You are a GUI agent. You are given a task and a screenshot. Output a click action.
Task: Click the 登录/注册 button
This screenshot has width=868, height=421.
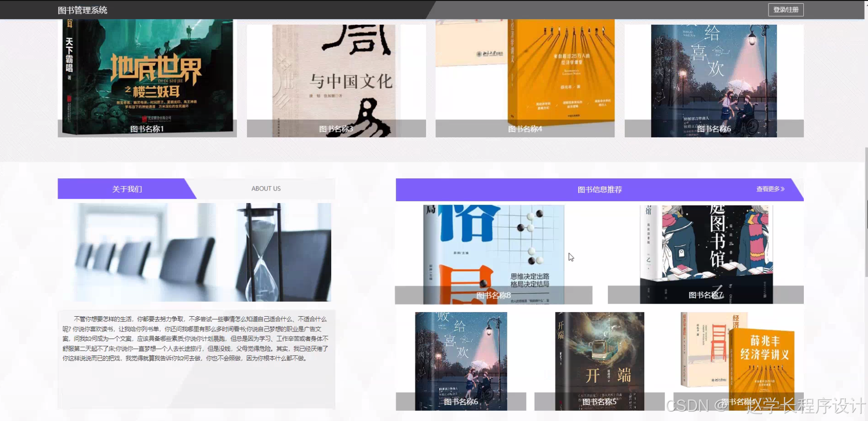click(785, 9)
